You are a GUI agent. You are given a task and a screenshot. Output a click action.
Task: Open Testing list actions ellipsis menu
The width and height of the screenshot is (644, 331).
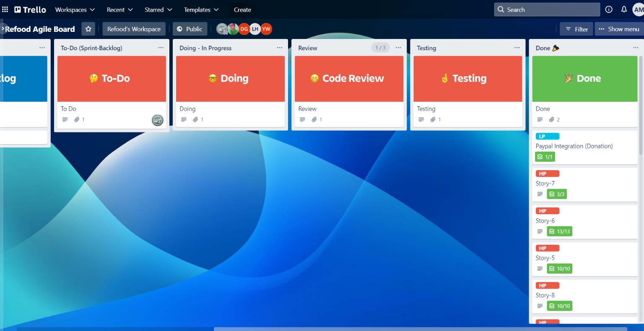point(517,48)
